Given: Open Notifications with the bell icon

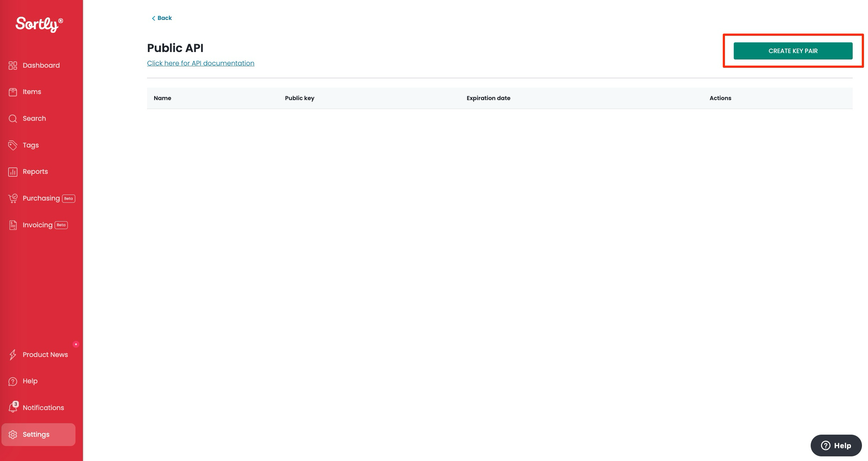Looking at the screenshot, I should click(x=43, y=408).
